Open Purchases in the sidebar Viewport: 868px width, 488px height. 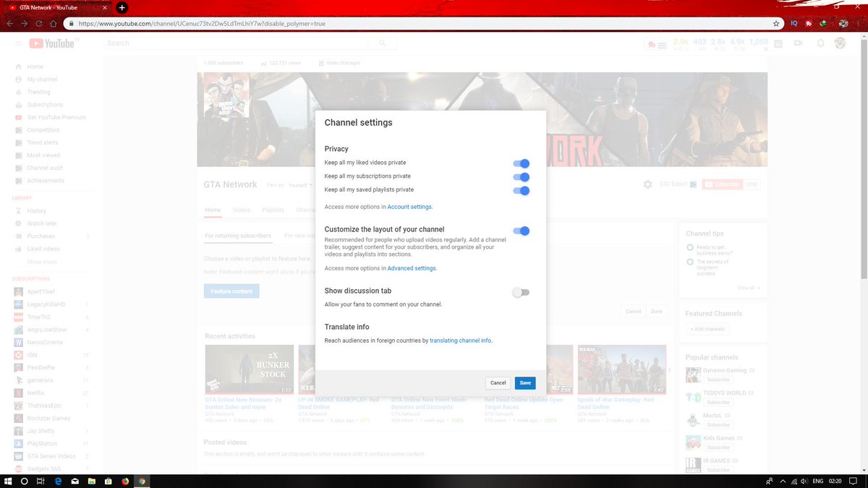[41, 236]
